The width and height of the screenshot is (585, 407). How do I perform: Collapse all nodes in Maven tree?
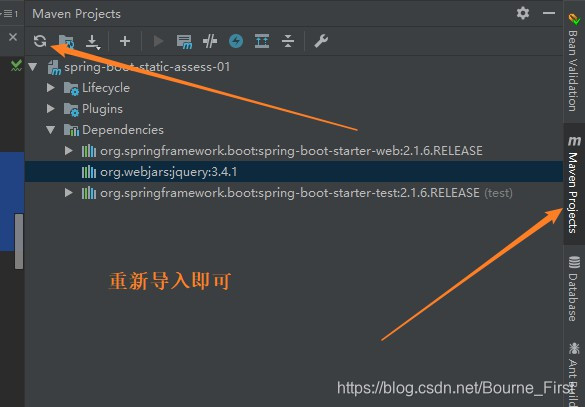tap(288, 41)
